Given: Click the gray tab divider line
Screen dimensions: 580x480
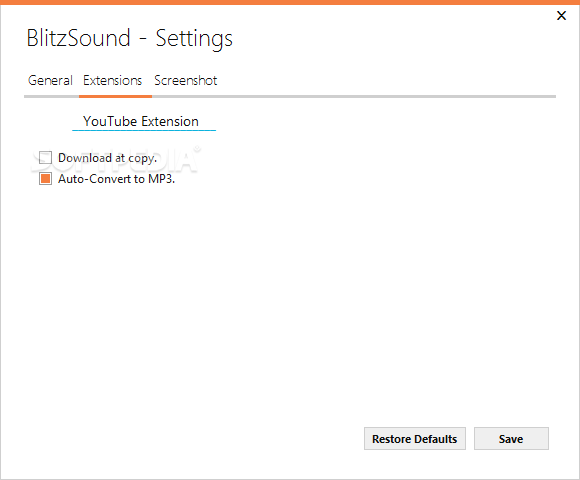Looking at the screenshot, I should tap(354, 97).
